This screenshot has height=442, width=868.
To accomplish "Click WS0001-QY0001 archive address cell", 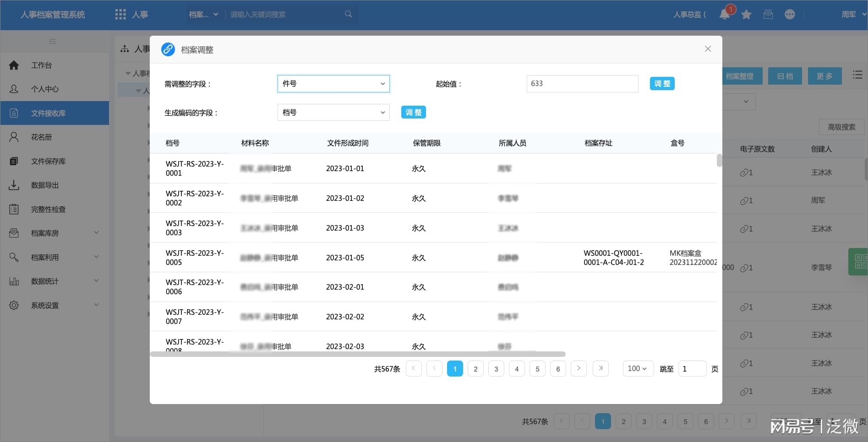I will click(613, 258).
